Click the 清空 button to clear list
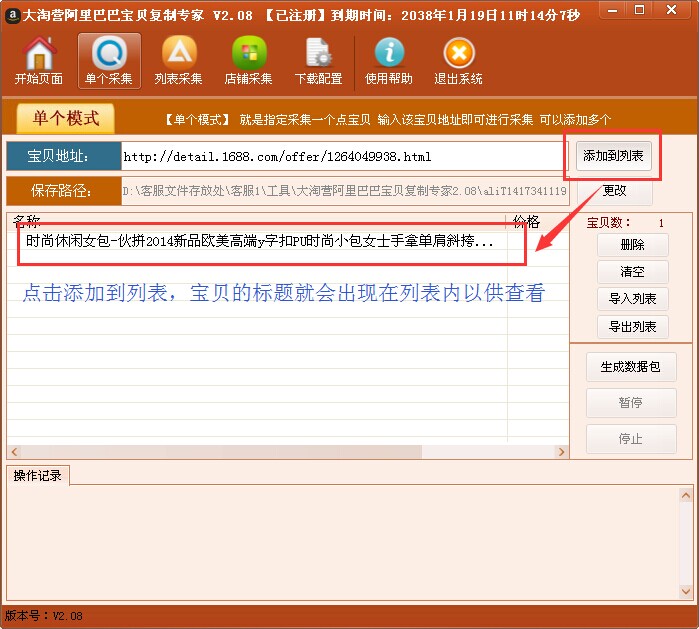Viewport: 699px width, 629px height. (633, 272)
